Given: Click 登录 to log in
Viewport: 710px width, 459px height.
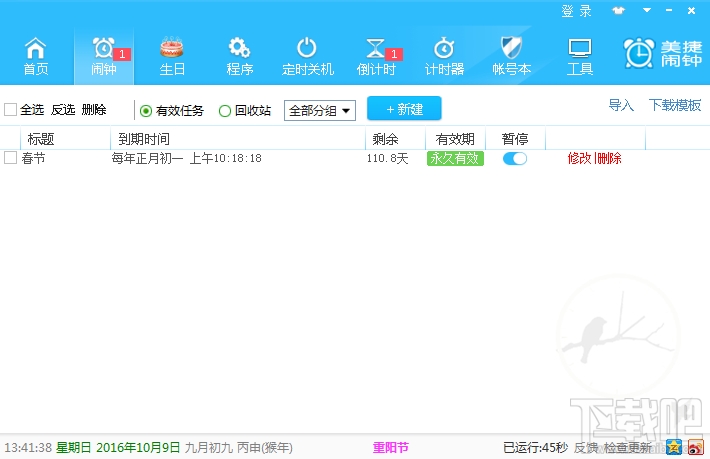Looking at the screenshot, I should point(576,11).
